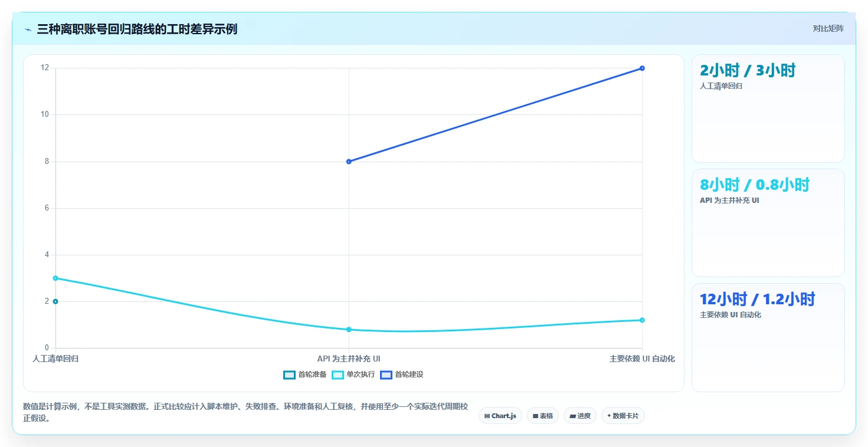
Task: Toggle the 首轮准备 legend item
Action: point(305,374)
